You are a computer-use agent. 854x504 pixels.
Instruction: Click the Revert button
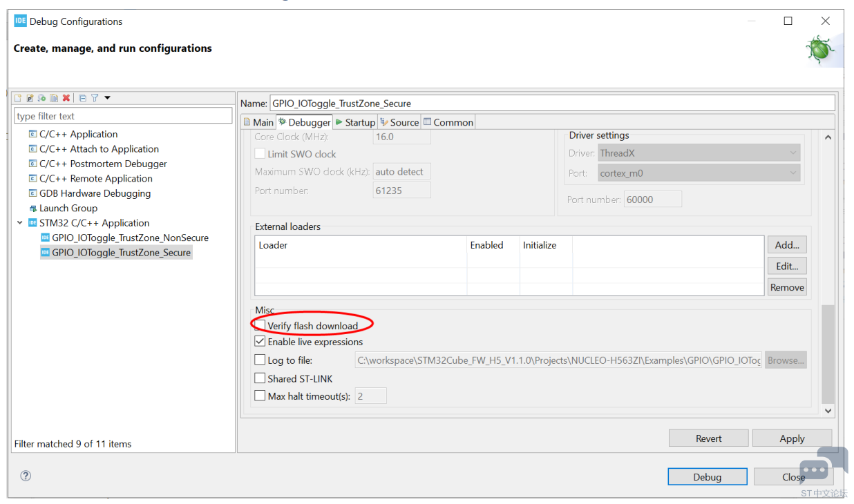point(709,438)
